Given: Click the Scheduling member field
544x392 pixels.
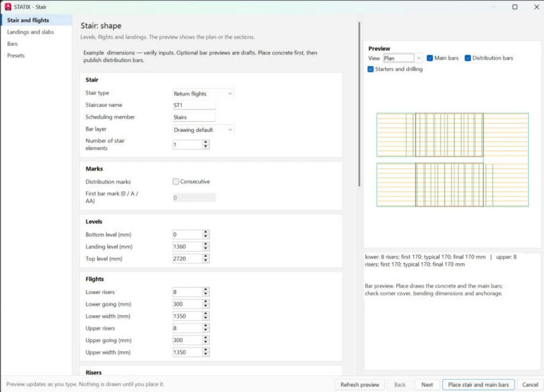Looking at the screenshot, I should click(x=194, y=117).
